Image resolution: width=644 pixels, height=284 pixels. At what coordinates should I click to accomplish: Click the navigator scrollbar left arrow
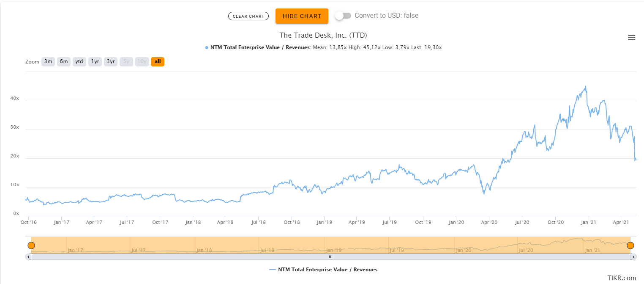pyautogui.click(x=28, y=256)
